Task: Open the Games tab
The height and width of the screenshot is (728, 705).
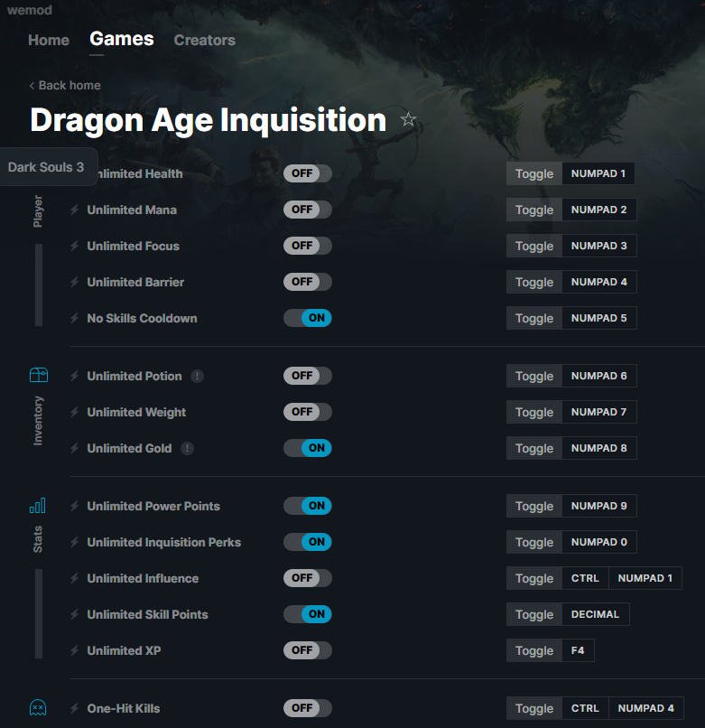Action: [x=122, y=39]
